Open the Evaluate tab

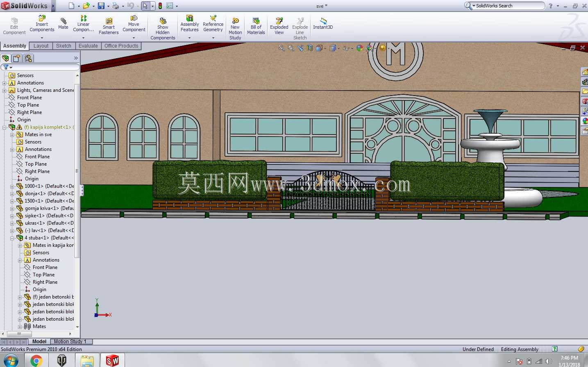88,46
